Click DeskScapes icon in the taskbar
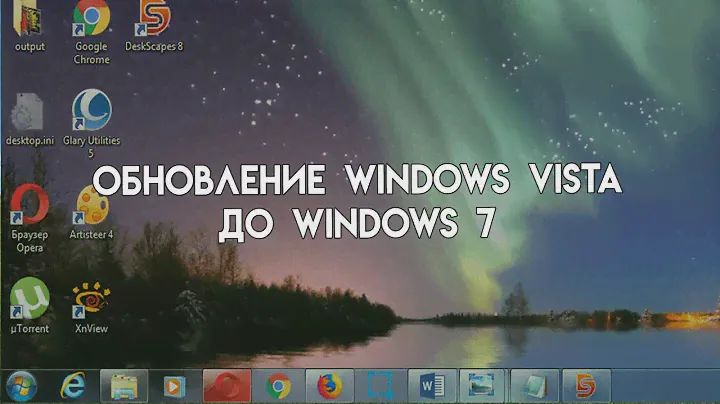The height and width of the screenshot is (404, 720). (585, 385)
